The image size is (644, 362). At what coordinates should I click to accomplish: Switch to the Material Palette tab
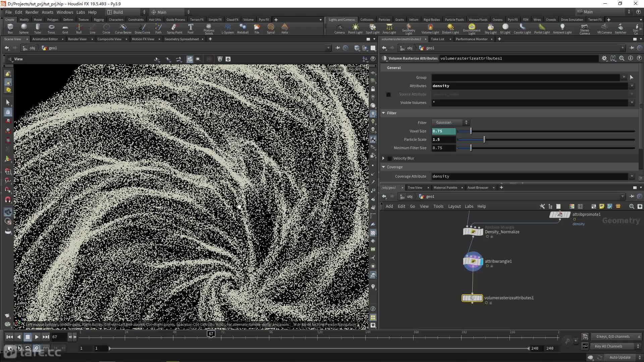tap(445, 188)
